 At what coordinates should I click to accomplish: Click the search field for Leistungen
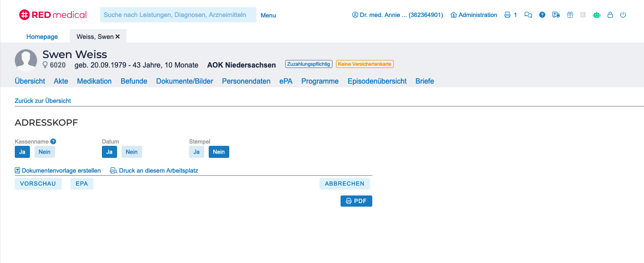click(178, 15)
